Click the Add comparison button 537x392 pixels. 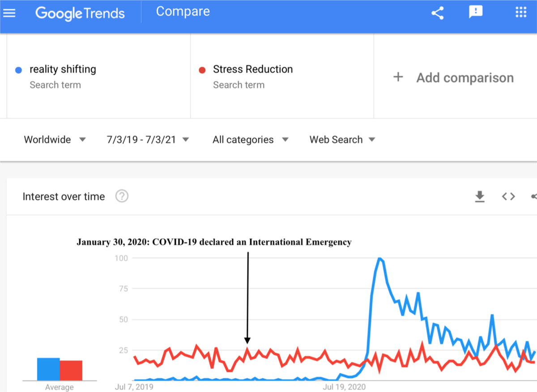[465, 78]
